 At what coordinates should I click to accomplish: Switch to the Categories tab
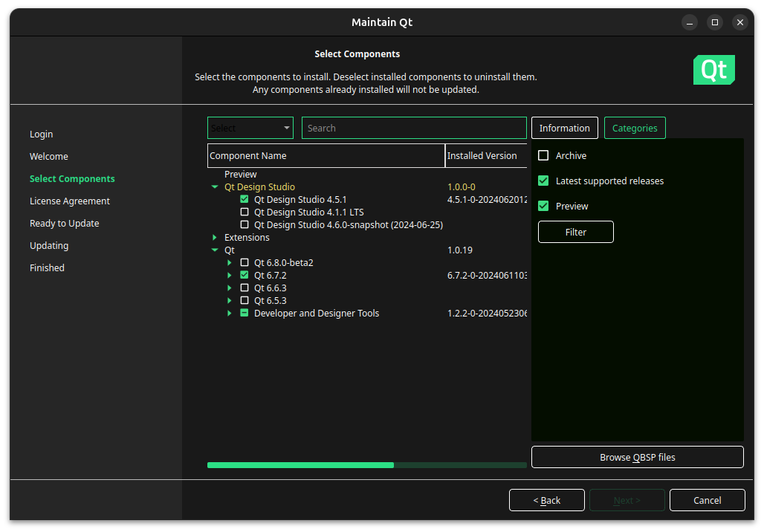point(635,128)
